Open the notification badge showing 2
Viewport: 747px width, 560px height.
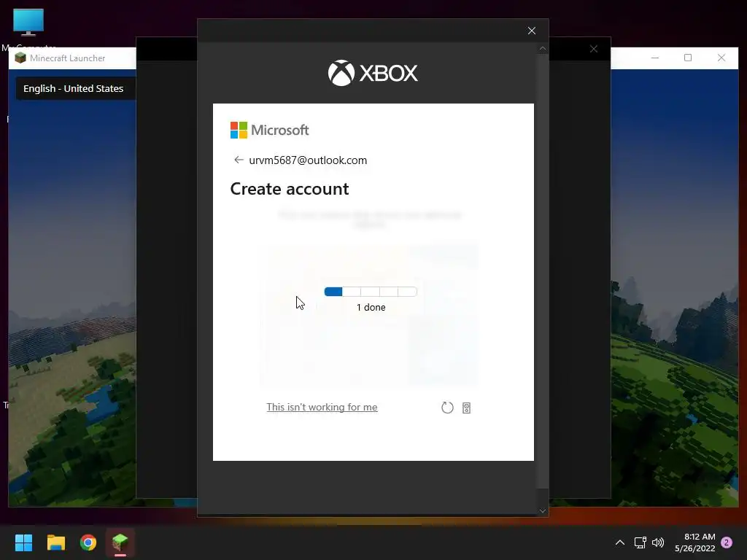tap(727, 542)
